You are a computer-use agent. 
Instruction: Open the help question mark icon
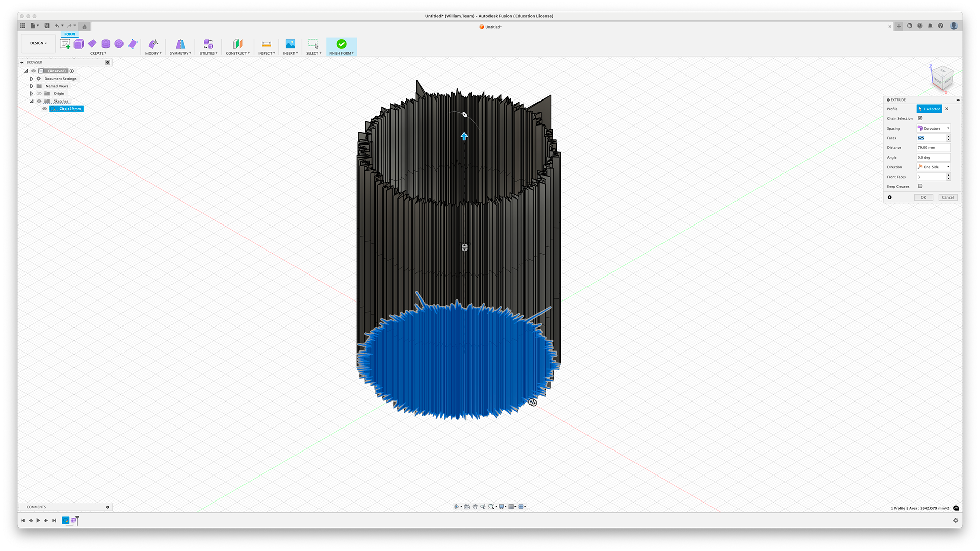(941, 26)
